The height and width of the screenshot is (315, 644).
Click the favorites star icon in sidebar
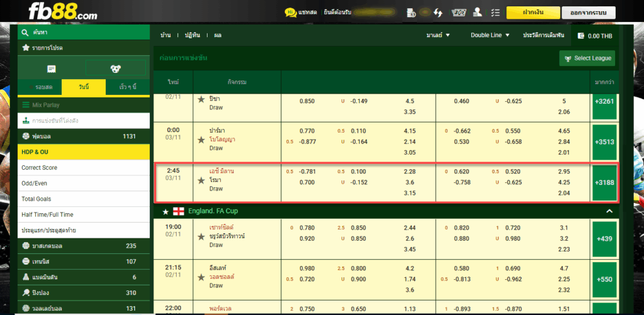tap(25, 48)
